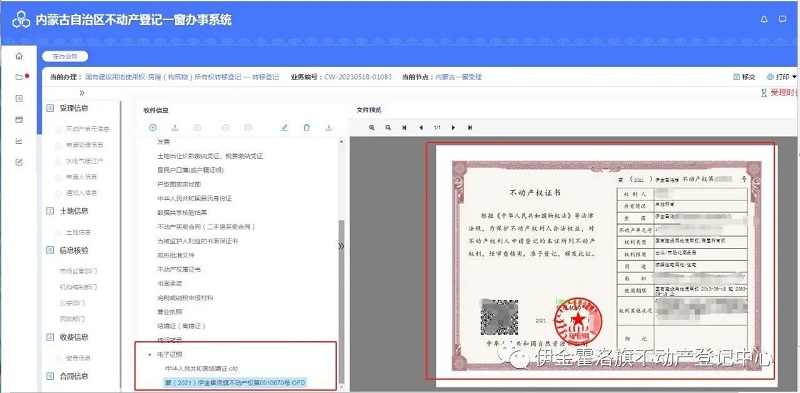
Task: Click the 国有建设用地使用权 current business link
Action: tap(182, 77)
